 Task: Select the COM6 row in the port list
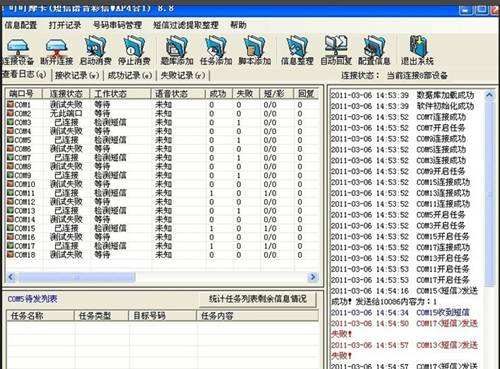point(162,149)
